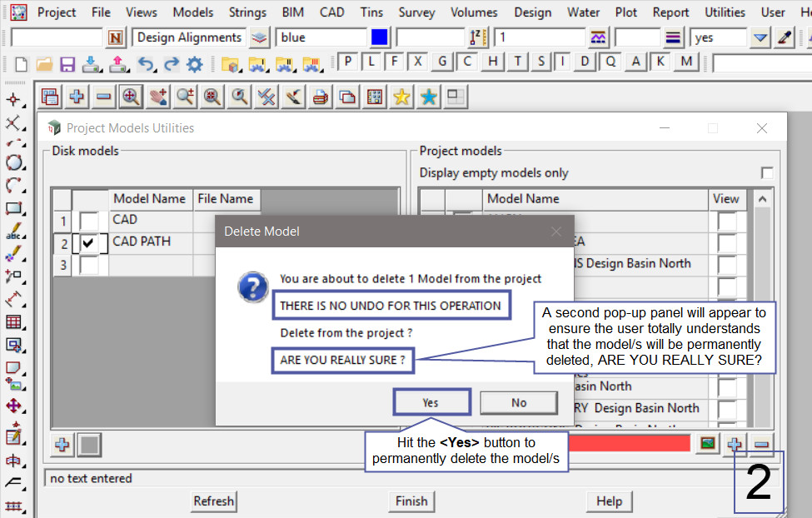Click the eyedropper icon in top toolbar
The image size is (812, 518).
[x=785, y=37]
